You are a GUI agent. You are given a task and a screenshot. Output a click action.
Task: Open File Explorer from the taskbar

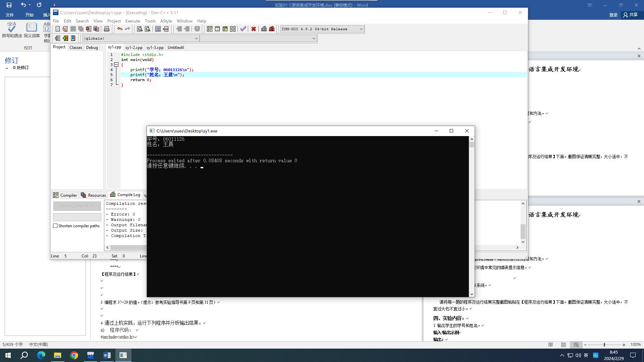click(x=58, y=355)
